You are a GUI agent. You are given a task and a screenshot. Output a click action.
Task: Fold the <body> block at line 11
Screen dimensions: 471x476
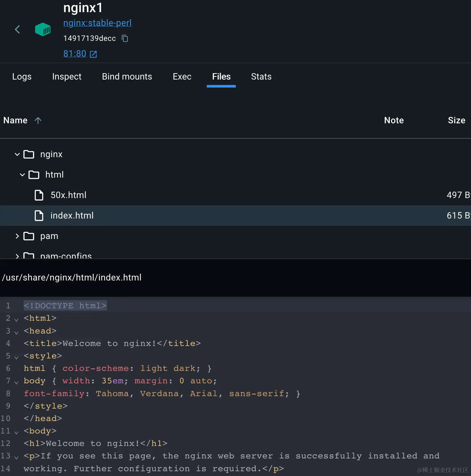pos(16,432)
